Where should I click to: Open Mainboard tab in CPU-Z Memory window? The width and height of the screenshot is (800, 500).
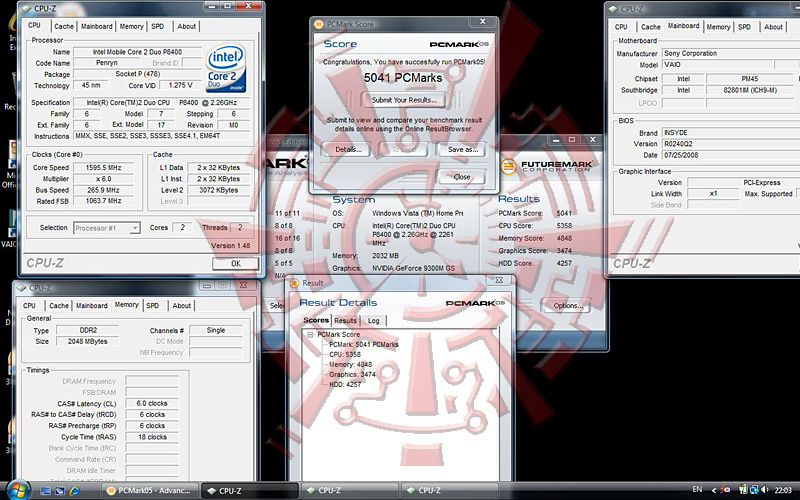(x=92, y=305)
